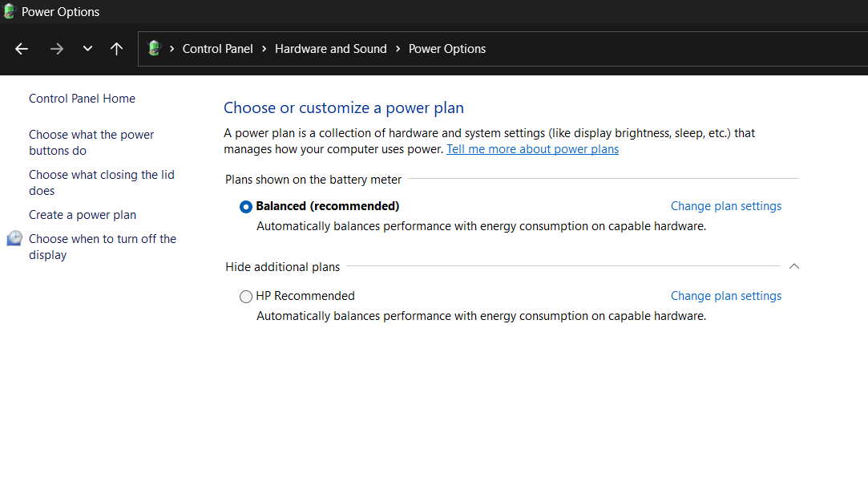Click the battery icon in address bar

155,49
